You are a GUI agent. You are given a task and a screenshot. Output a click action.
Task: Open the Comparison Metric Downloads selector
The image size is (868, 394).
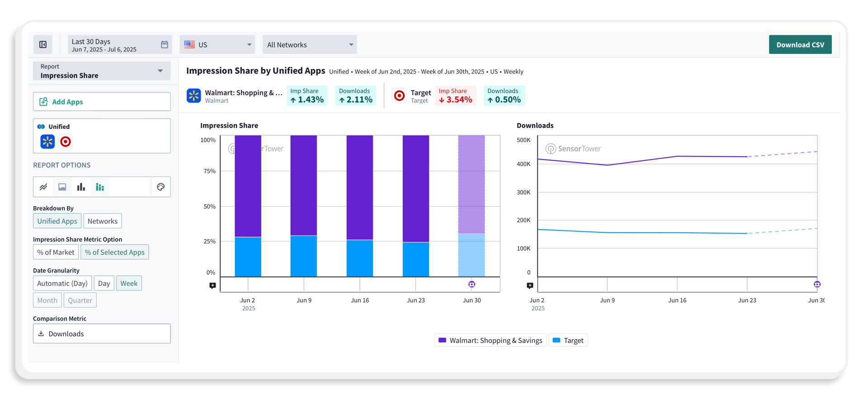point(102,333)
